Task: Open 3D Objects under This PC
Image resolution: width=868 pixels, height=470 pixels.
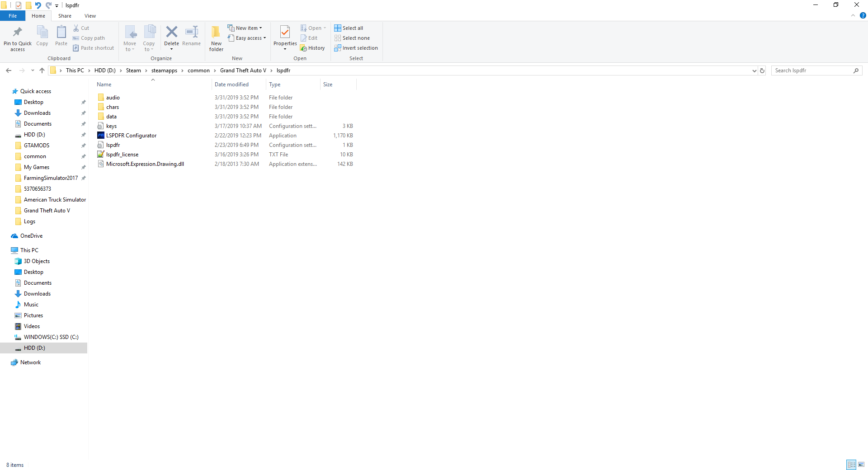Action: (x=37, y=261)
